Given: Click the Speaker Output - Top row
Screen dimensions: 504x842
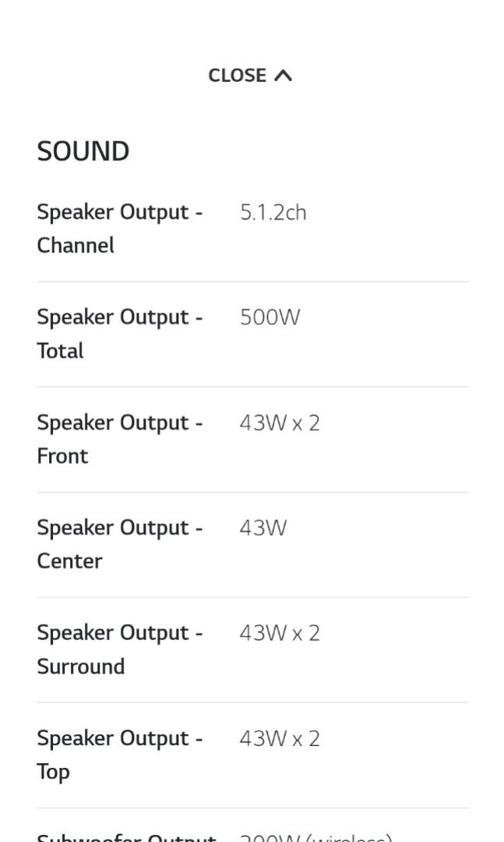Looking at the screenshot, I should click(119, 754).
